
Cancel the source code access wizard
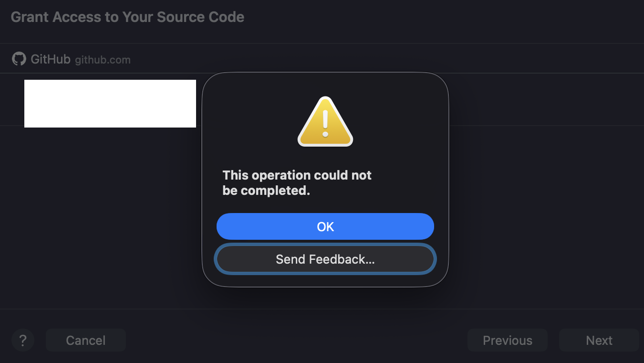click(86, 341)
